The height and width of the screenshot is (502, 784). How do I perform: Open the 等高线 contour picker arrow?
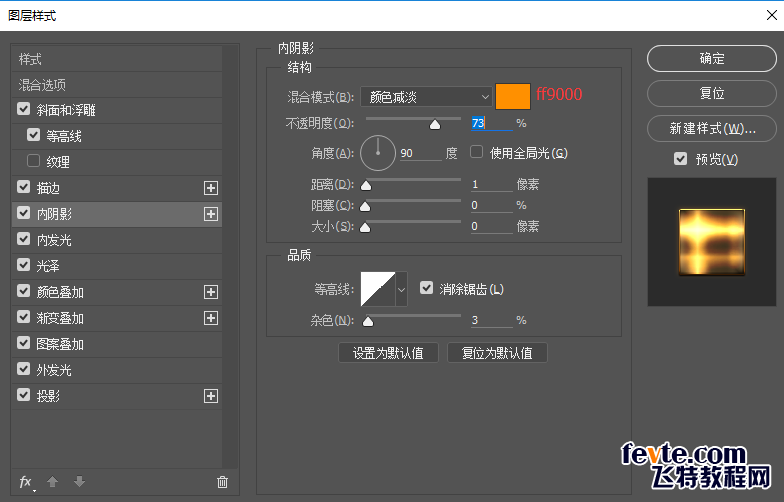pyautogui.click(x=402, y=289)
